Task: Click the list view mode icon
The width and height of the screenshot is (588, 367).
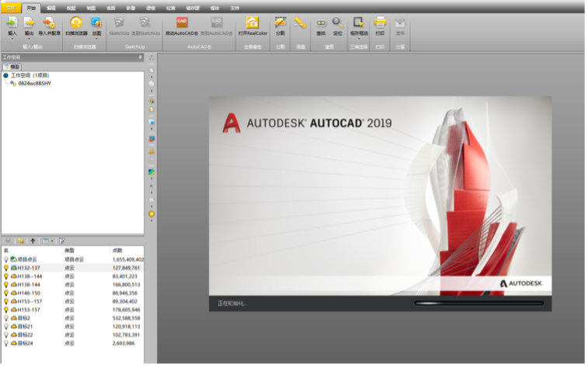Action: click(x=45, y=241)
